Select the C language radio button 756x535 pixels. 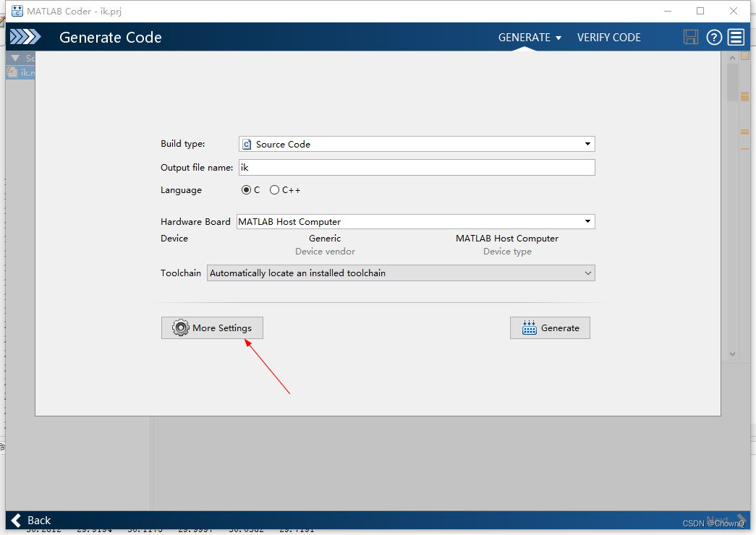click(247, 190)
